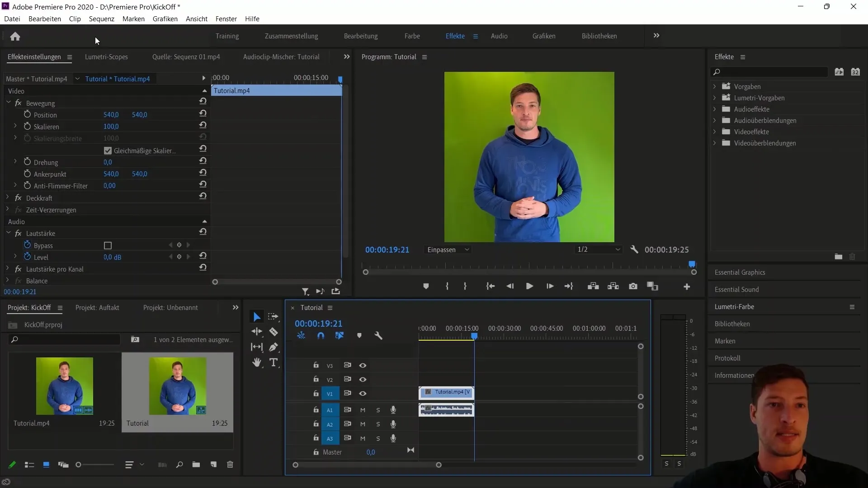Toggle track lock on V1 layer
The image size is (868, 488).
(316, 393)
